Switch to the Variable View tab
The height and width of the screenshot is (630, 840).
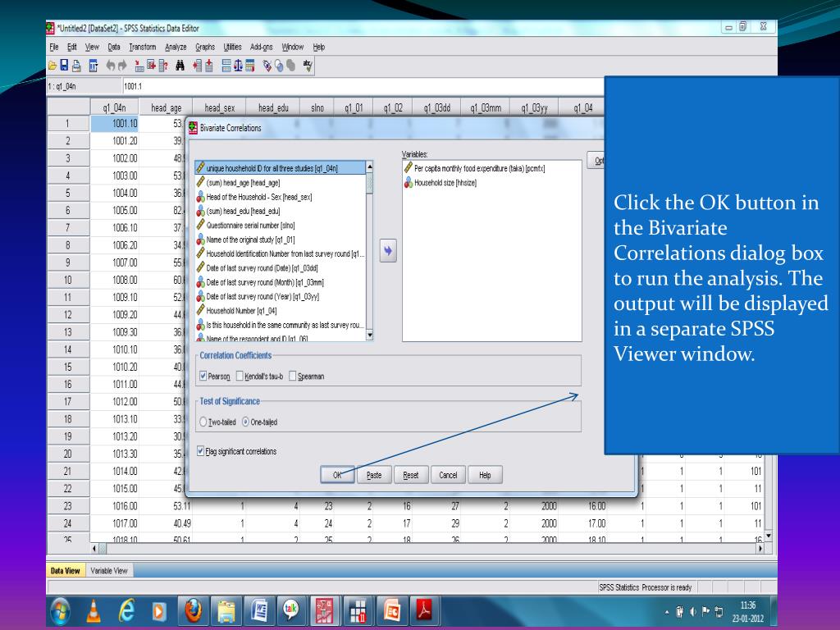(x=109, y=571)
